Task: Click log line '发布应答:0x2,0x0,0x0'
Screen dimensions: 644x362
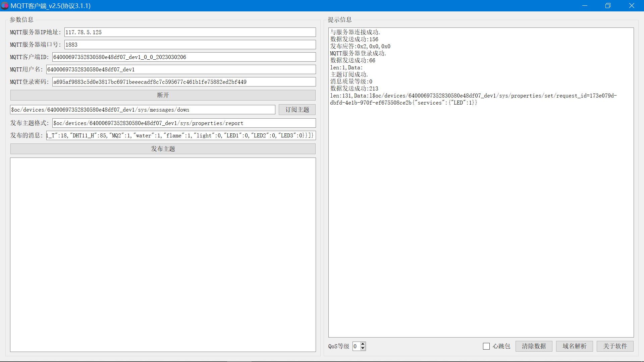Action: (x=360, y=46)
